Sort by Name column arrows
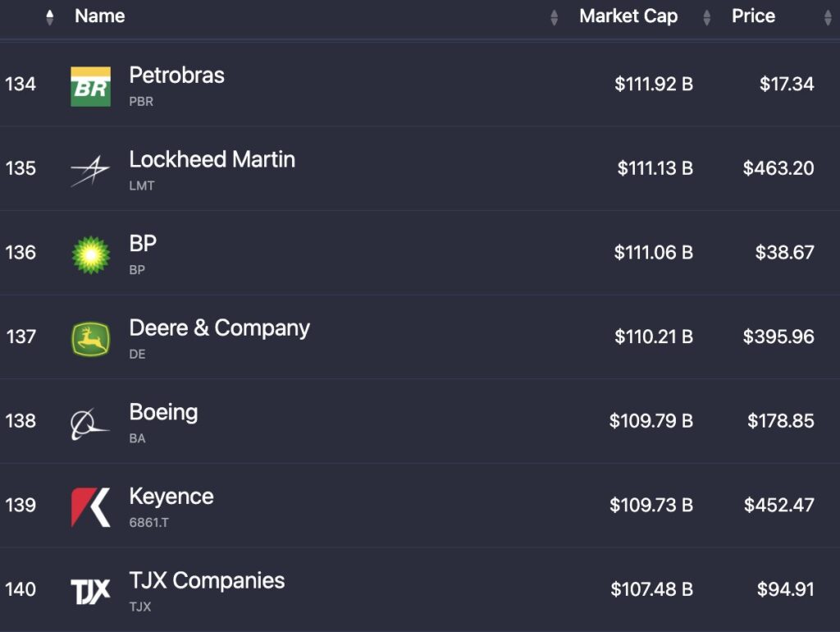Screen dimensions: 840x632 click(x=555, y=17)
